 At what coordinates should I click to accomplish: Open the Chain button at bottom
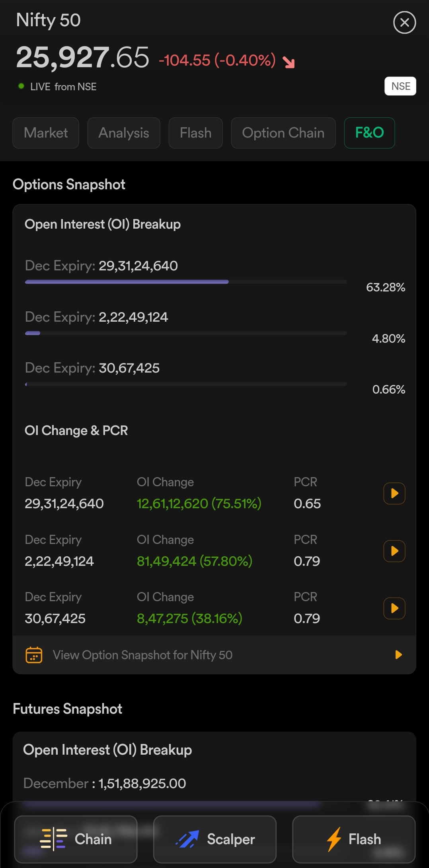tap(76, 839)
